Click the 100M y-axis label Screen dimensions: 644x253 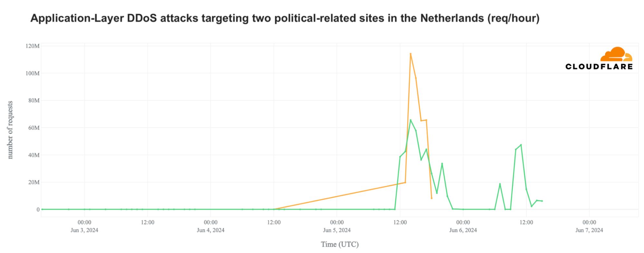point(33,73)
